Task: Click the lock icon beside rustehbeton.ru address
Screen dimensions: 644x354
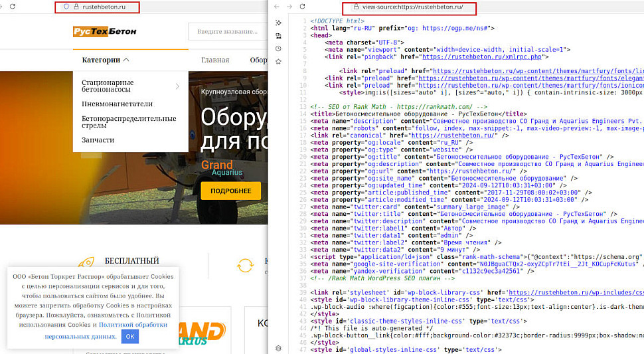Action: [76, 7]
